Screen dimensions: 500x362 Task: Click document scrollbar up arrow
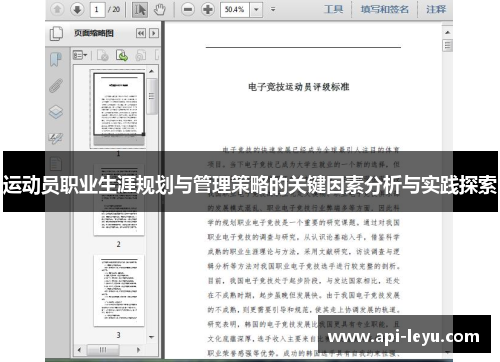[x=447, y=32]
